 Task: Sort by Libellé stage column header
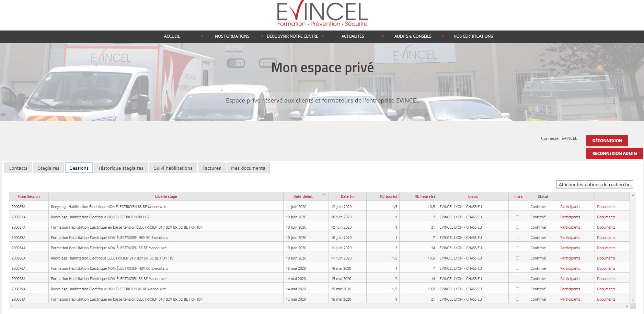click(x=166, y=196)
